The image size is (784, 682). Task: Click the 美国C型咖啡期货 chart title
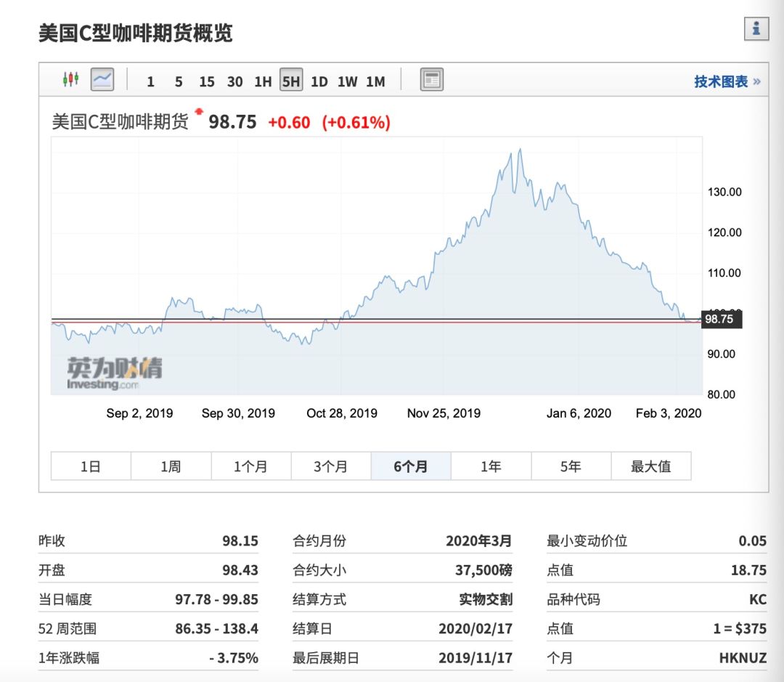(120, 121)
